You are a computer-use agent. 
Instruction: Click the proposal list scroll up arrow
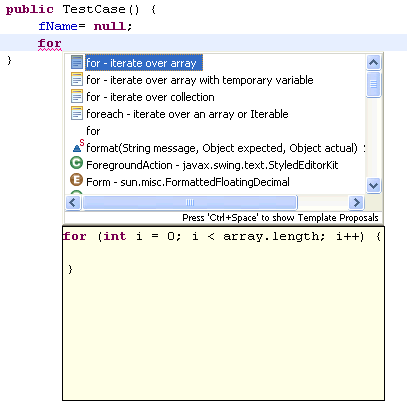coord(373,62)
